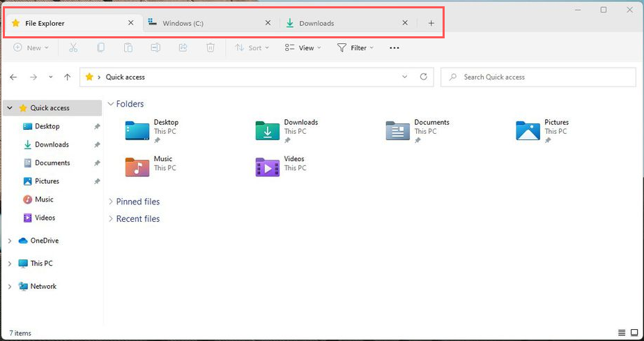The width and height of the screenshot is (644, 341).
Task: Go back with the left arrow
Action: 13,77
